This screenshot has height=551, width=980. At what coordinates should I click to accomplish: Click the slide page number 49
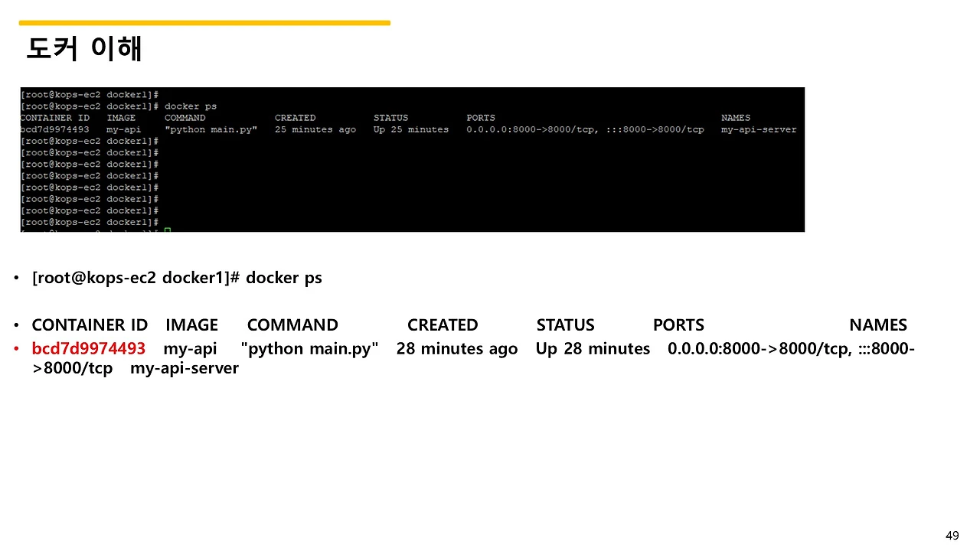pyautogui.click(x=952, y=536)
